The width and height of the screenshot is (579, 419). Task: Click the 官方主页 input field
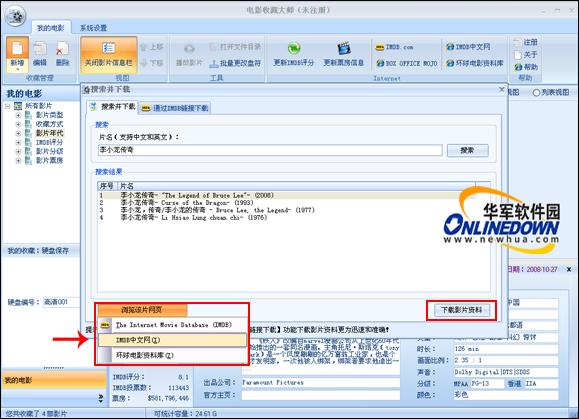click(321, 395)
